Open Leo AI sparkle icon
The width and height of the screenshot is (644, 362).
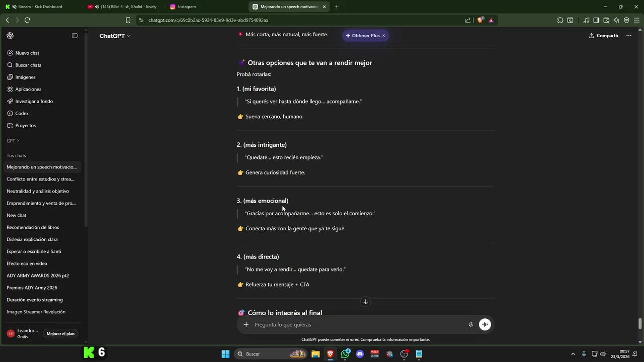tap(616, 20)
